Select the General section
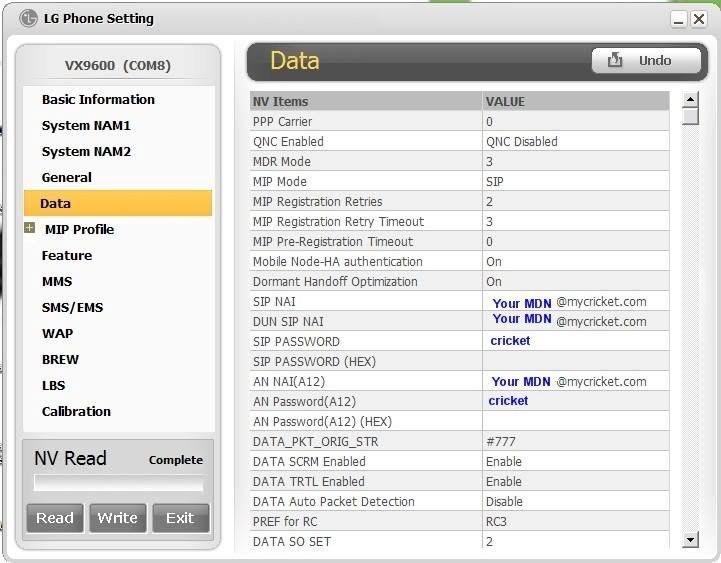The image size is (721, 563). click(67, 178)
